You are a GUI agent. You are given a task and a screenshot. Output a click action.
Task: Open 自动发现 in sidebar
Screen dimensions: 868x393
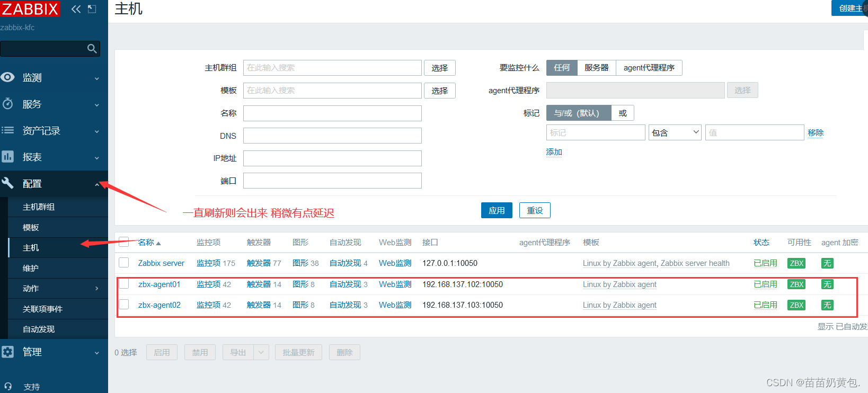(x=58, y=329)
